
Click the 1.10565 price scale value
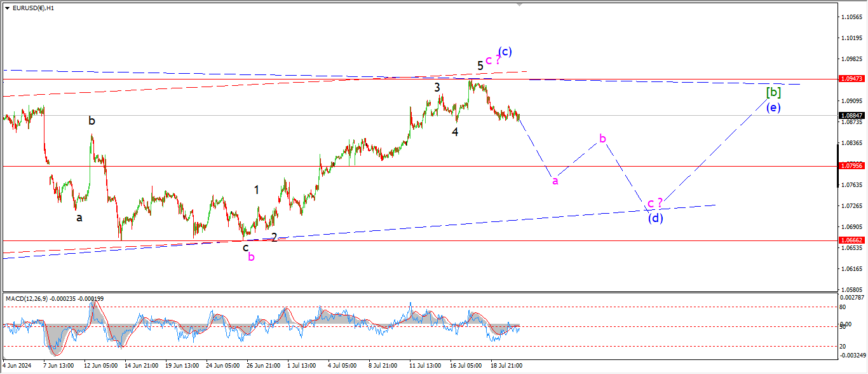tap(851, 17)
